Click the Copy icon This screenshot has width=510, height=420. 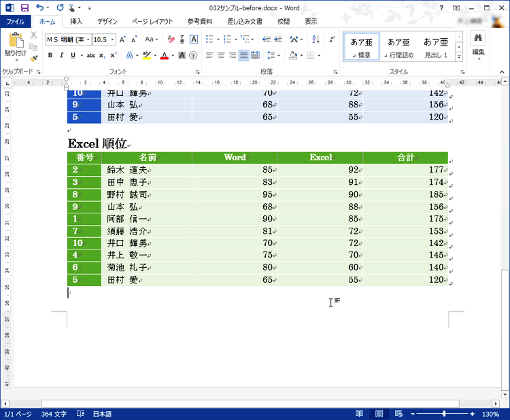(x=33, y=47)
